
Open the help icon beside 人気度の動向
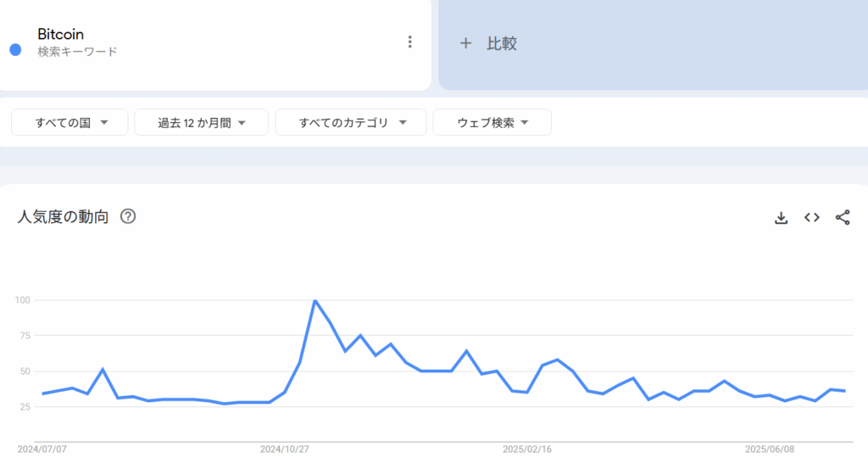128,216
